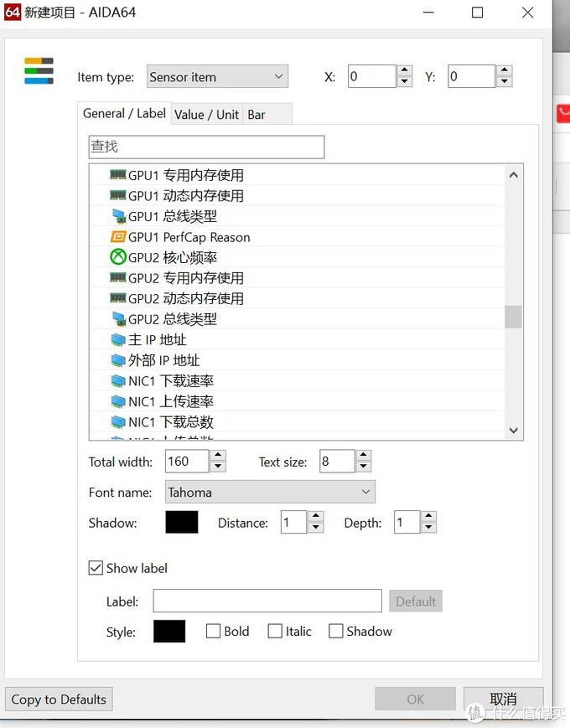Switch to the Value / Unit tab
The width and height of the screenshot is (570, 728).
tap(206, 115)
